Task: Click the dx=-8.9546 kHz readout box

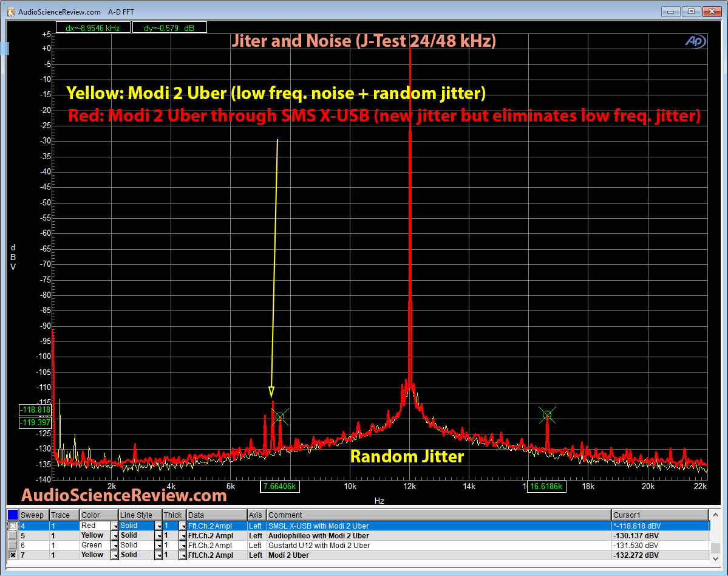Action: [x=93, y=28]
